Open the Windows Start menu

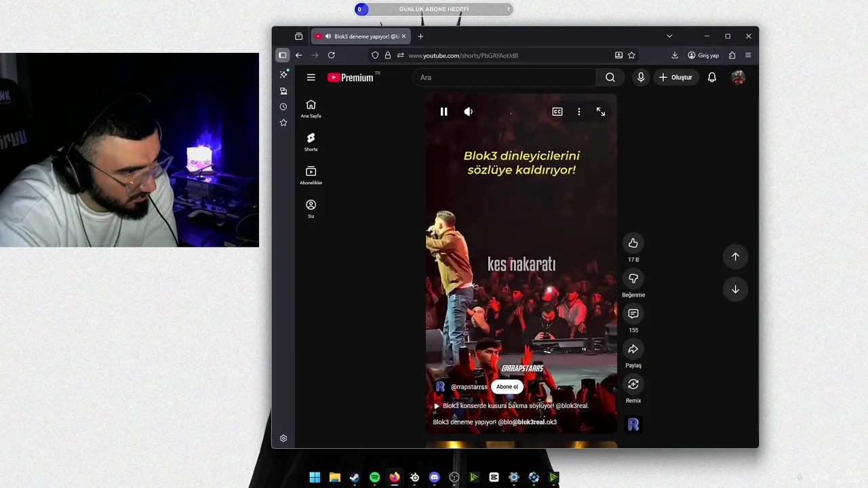click(315, 477)
